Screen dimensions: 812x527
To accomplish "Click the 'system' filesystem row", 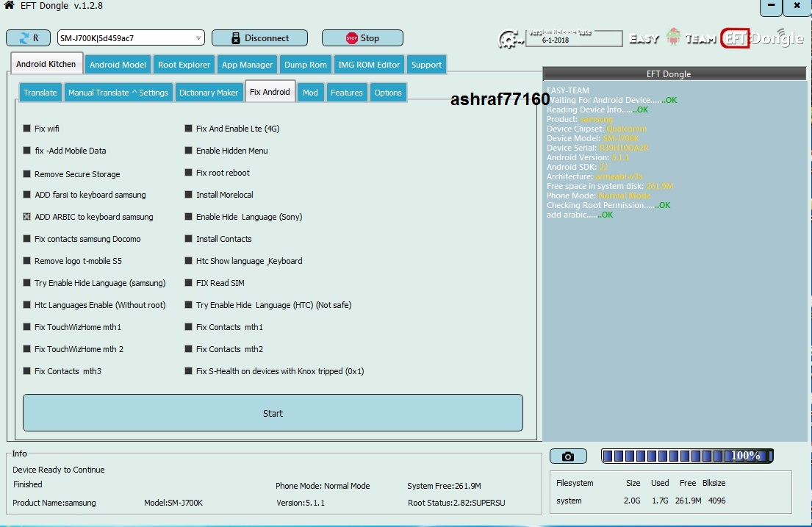I will [641, 501].
